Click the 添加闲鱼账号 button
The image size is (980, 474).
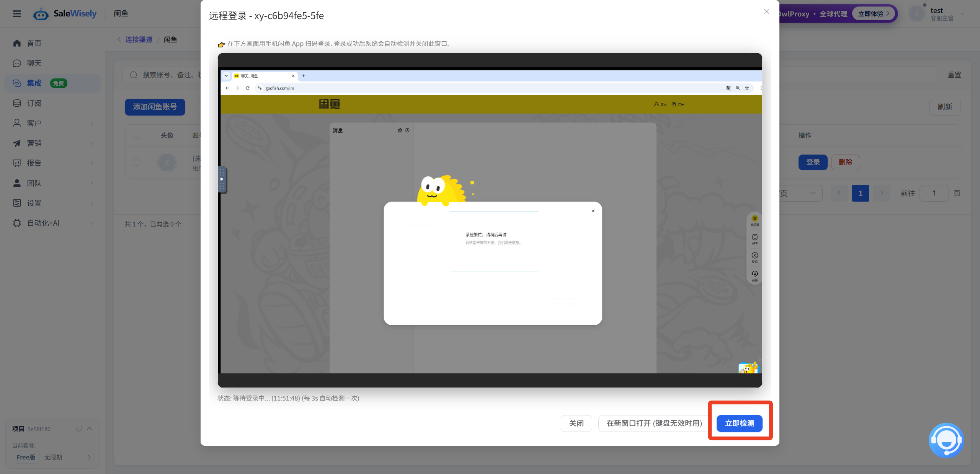tap(155, 107)
